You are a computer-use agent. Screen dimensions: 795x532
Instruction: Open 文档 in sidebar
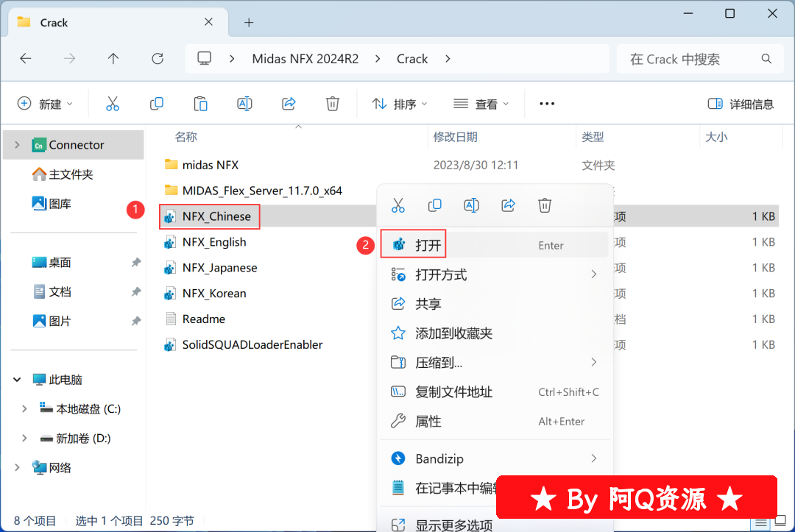click(52, 292)
